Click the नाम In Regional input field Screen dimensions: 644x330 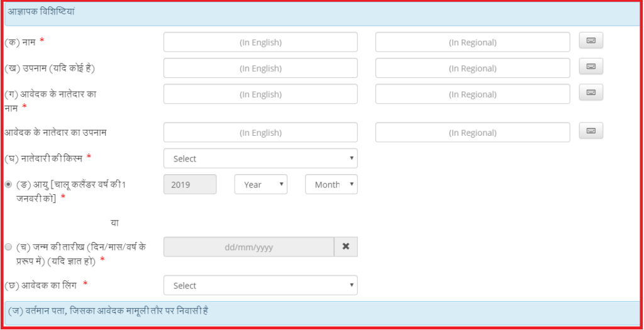pos(473,42)
